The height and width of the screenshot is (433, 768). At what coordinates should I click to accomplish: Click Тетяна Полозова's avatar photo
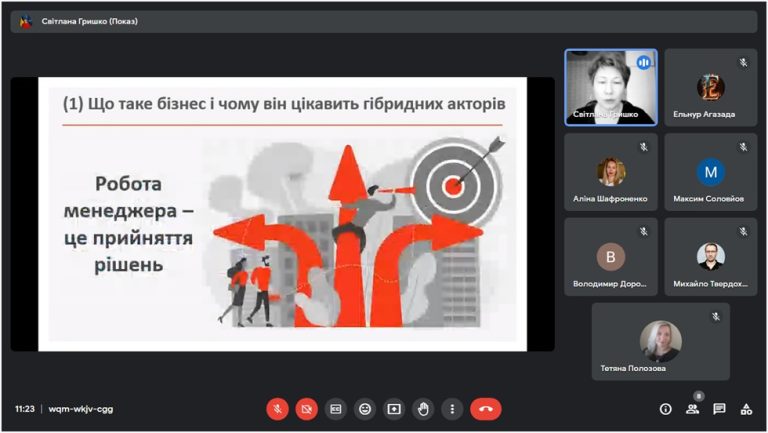click(661, 341)
